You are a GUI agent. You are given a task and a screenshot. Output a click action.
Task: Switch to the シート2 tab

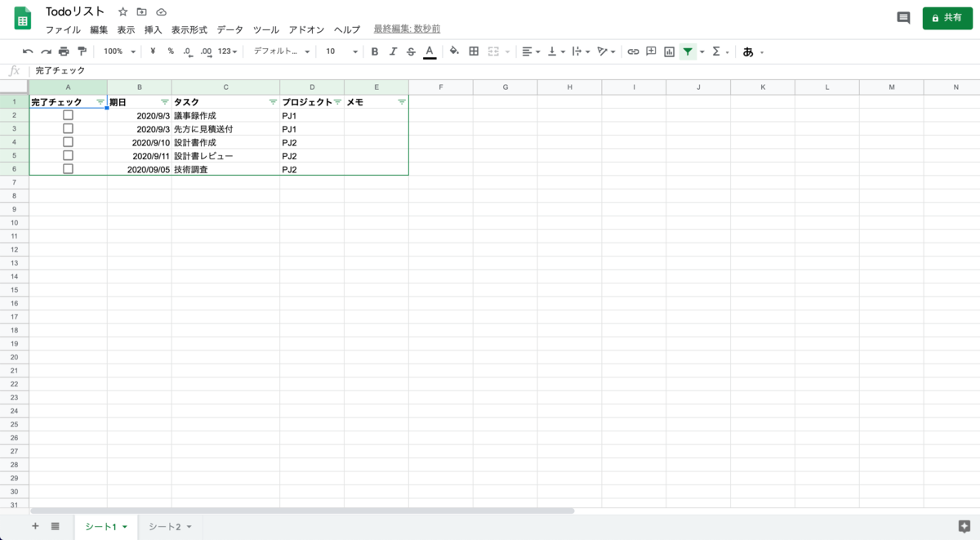point(170,526)
